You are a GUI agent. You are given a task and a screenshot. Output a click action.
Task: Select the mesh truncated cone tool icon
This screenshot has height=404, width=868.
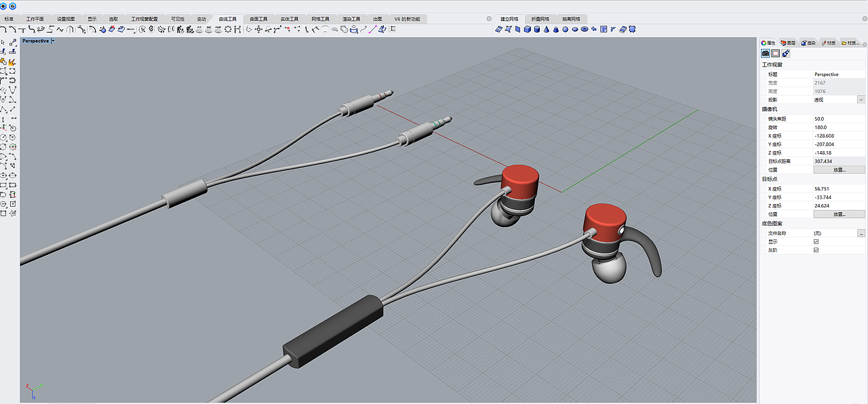[556, 29]
